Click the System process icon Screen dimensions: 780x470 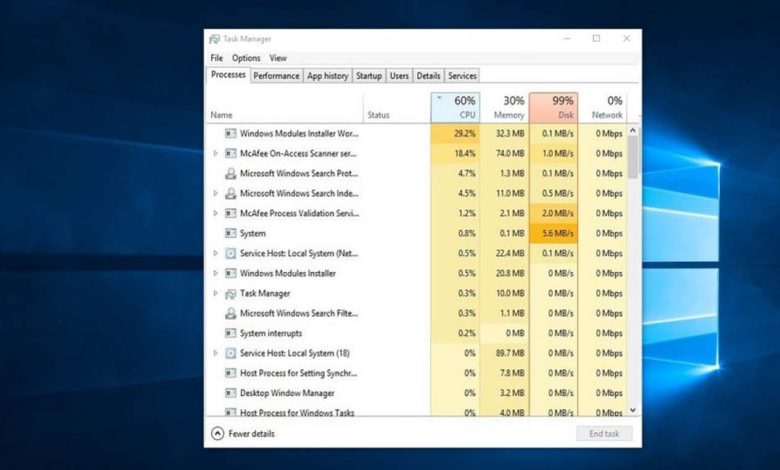[x=230, y=233]
